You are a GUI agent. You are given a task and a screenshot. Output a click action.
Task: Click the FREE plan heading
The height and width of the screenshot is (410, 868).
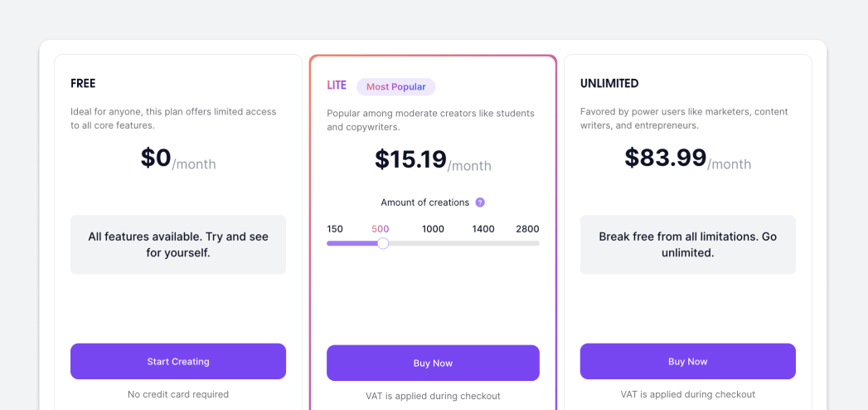[83, 84]
